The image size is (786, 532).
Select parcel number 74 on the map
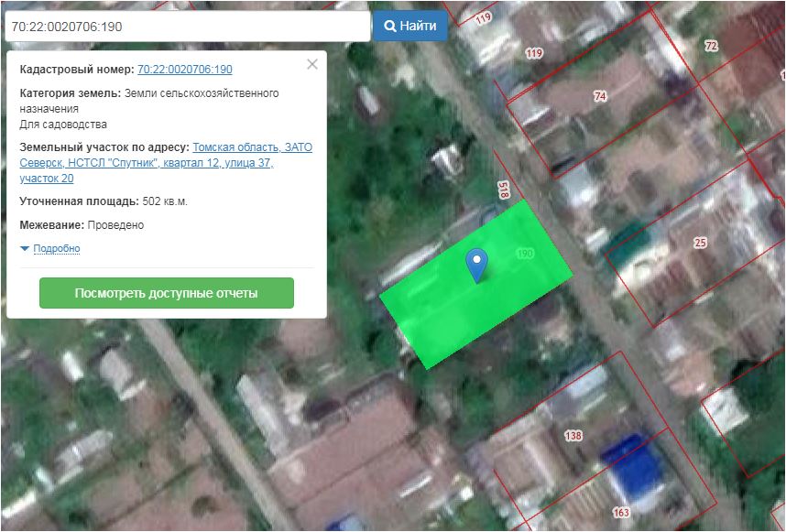point(600,96)
